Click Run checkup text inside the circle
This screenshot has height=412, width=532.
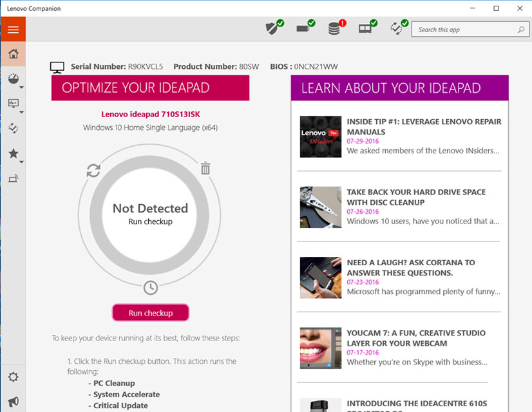pyautogui.click(x=150, y=221)
